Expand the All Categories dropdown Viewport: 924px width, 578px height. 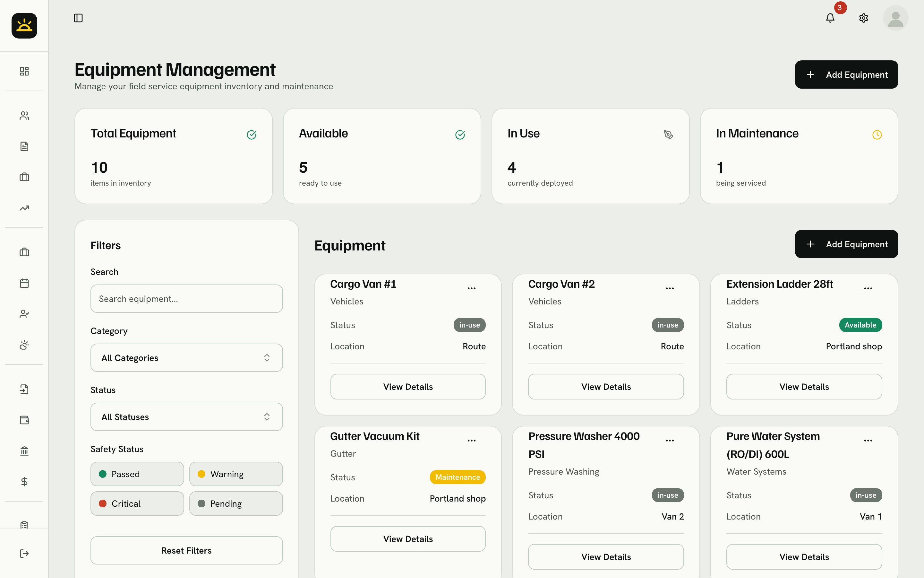[186, 358]
